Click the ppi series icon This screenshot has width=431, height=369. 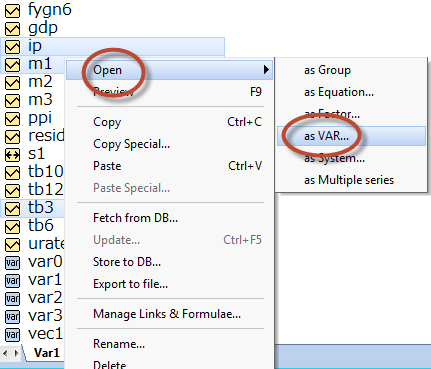tap(12, 119)
